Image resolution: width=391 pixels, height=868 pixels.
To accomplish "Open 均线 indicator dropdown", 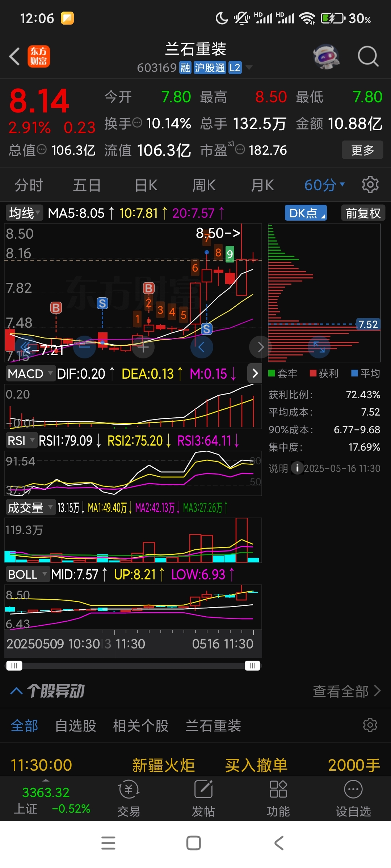I will tap(24, 213).
